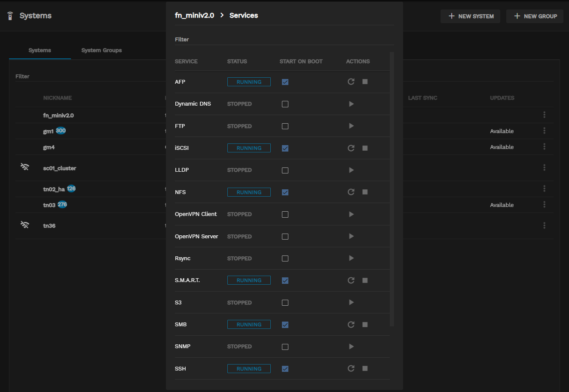Restart the SSH service

click(x=351, y=368)
